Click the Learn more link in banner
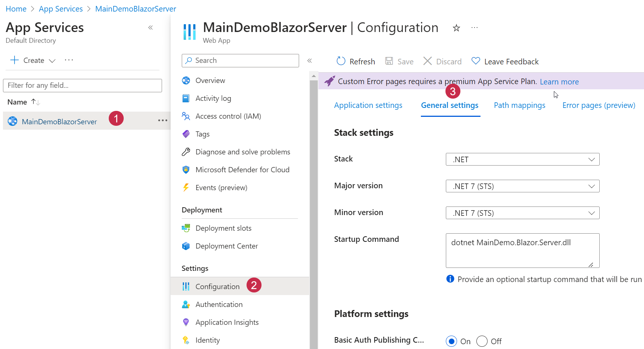 559,81
